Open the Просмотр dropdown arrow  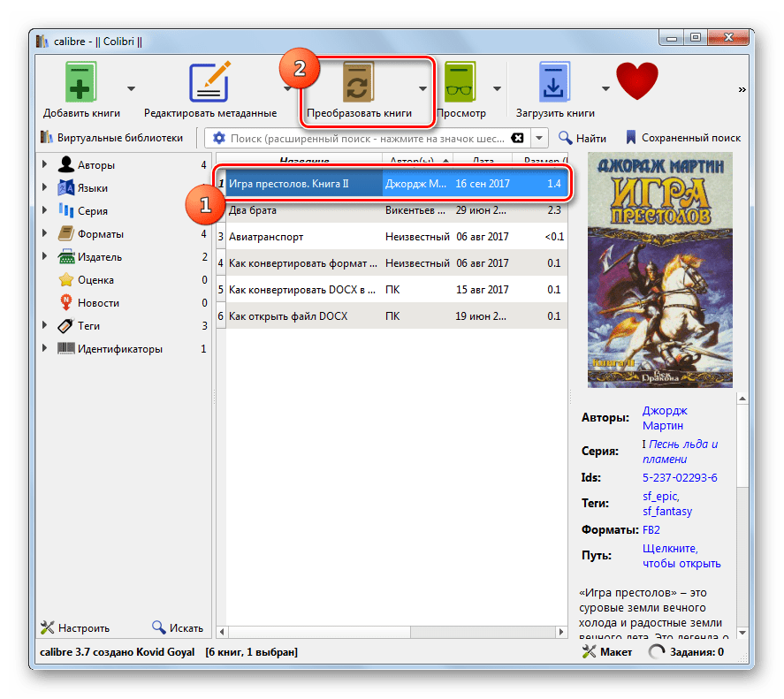497,88
